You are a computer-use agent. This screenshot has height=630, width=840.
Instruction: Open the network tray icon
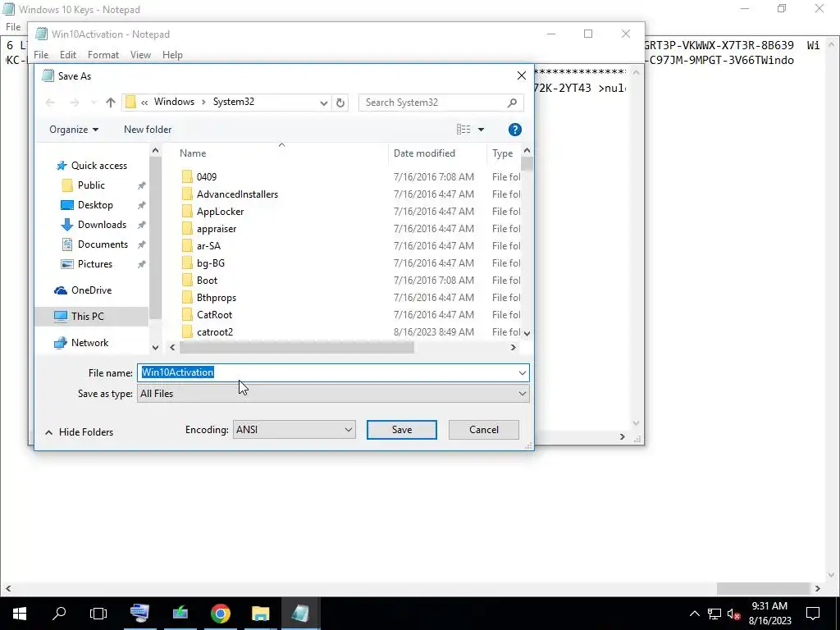pyautogui.click(x=714, y=614)
